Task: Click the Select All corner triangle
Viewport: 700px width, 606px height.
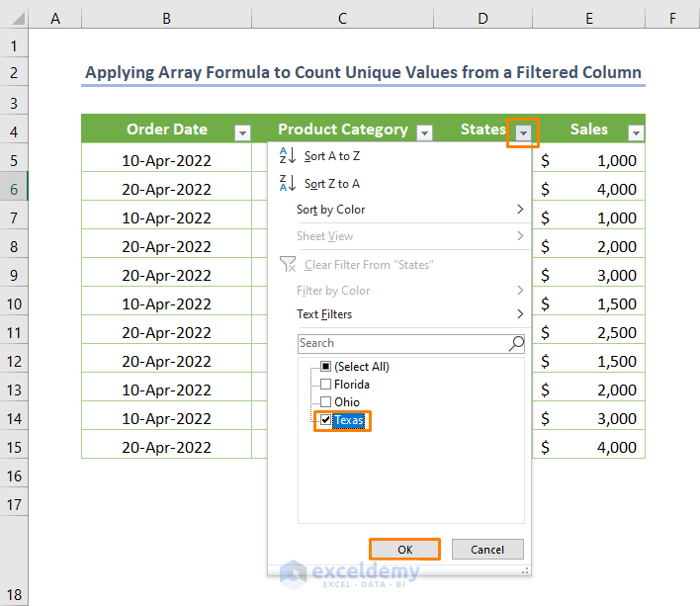Action: pyautogui.click(x=18, y=19)
